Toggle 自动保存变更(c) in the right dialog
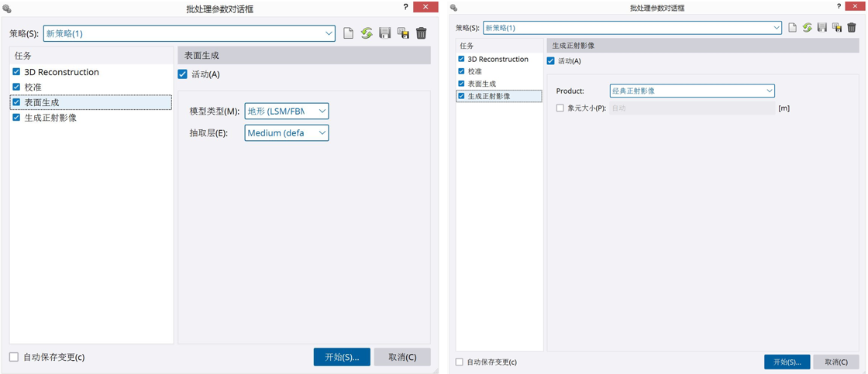 click(x=460, y=362)
